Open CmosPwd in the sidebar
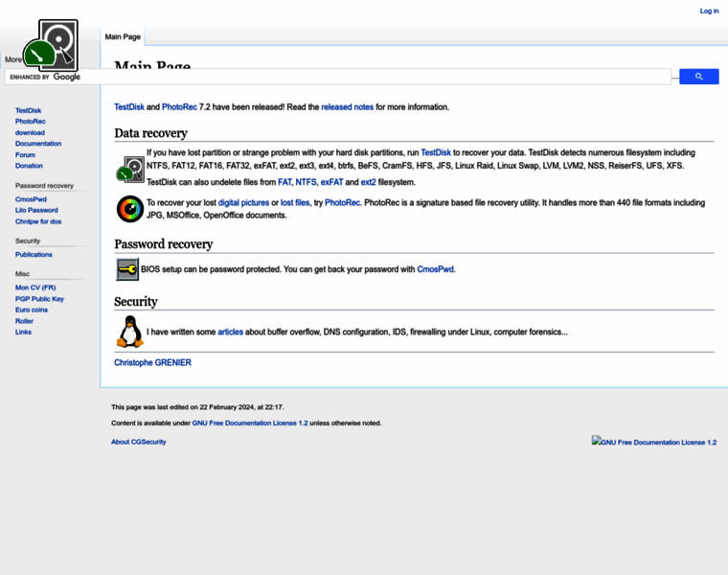The image size is (728, 575). click(x=31, y=199)
